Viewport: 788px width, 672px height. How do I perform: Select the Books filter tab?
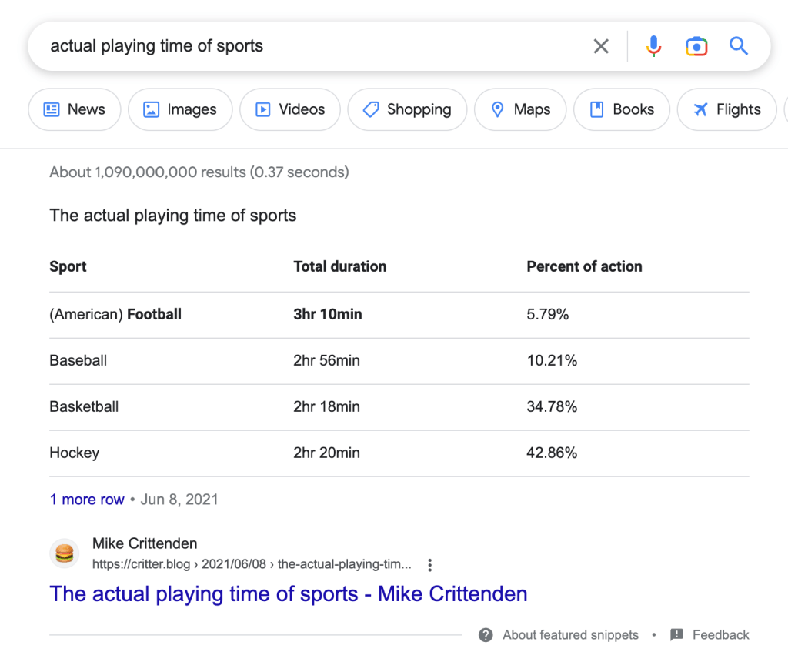[x=622, y=109]
